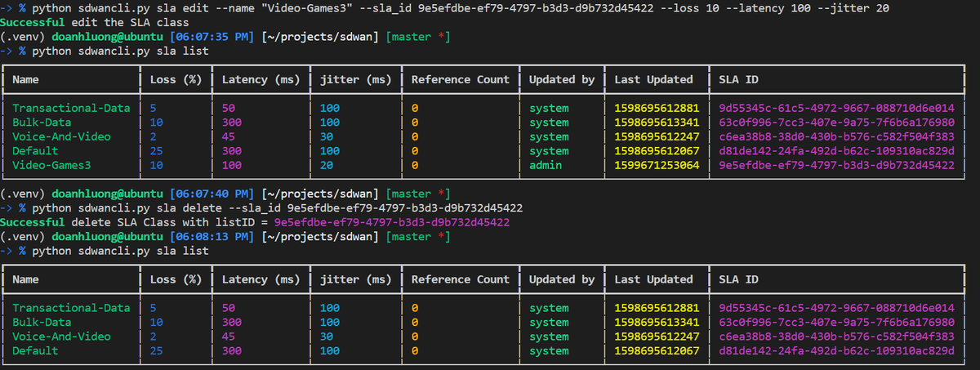Image resolution: width=980 pixels, height=370 pixels.
Task: Click 'Voice-And-Video' in the first table
Action: 61,136
